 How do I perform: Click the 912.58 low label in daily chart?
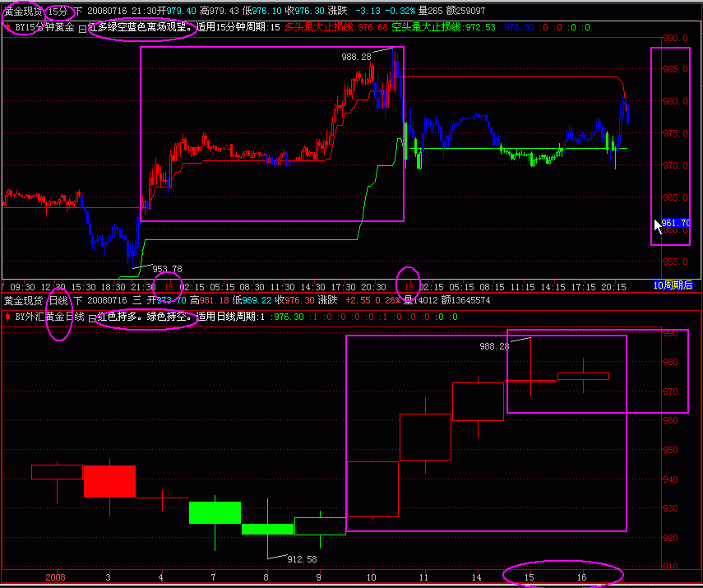[x=303, y=559]
